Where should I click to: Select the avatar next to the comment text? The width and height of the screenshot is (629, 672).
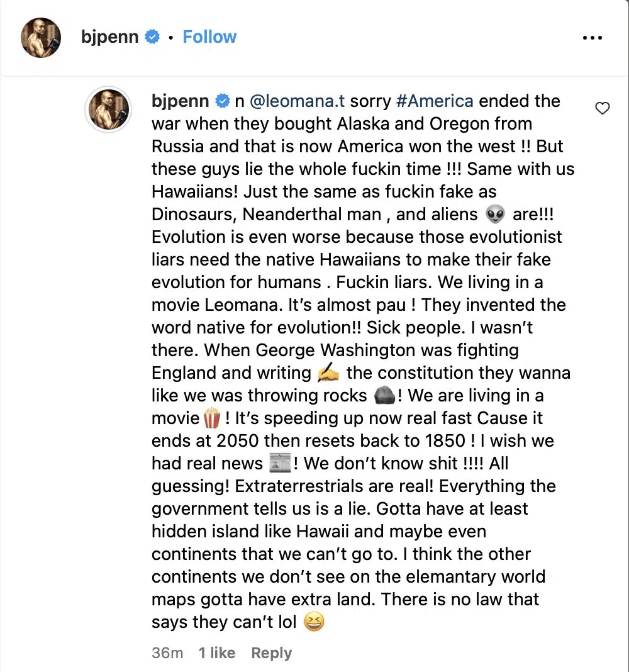(x=108, y=109)
